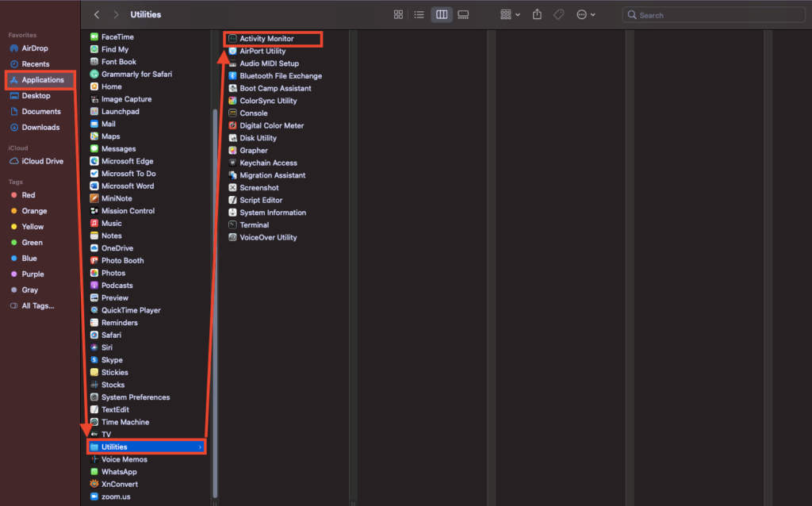Open the More Actions ellipsis dropdown
Screen dimensions: 812x506
pos(586,14)
